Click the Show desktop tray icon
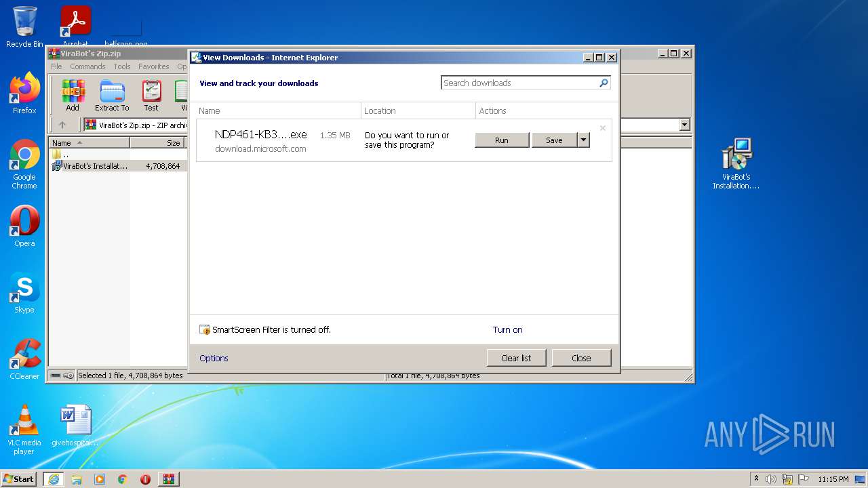 861,479
